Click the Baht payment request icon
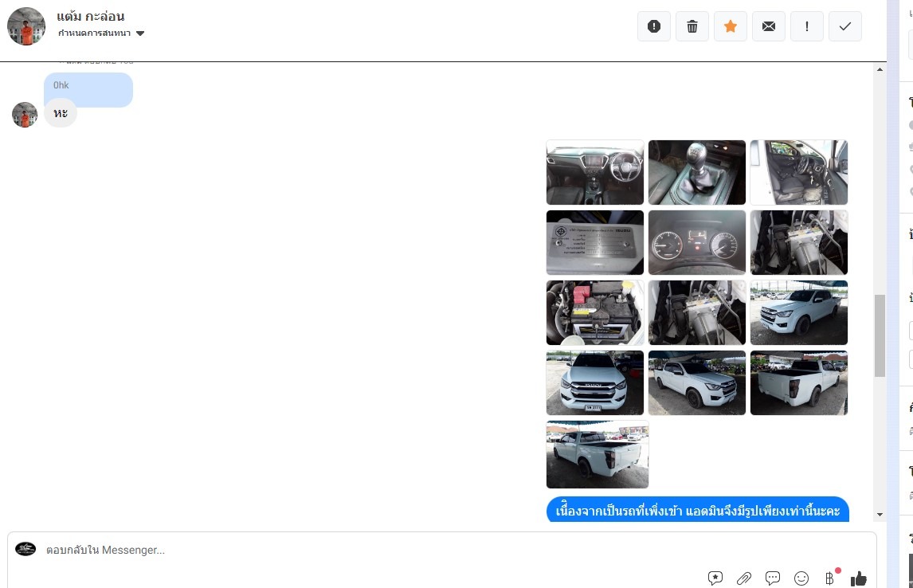The image size is (913, 588). [830, 578]
